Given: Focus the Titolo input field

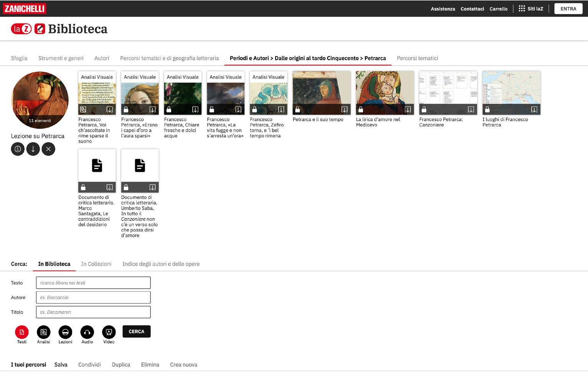Looking at the screenshot, I should click(x=93, y=312).
